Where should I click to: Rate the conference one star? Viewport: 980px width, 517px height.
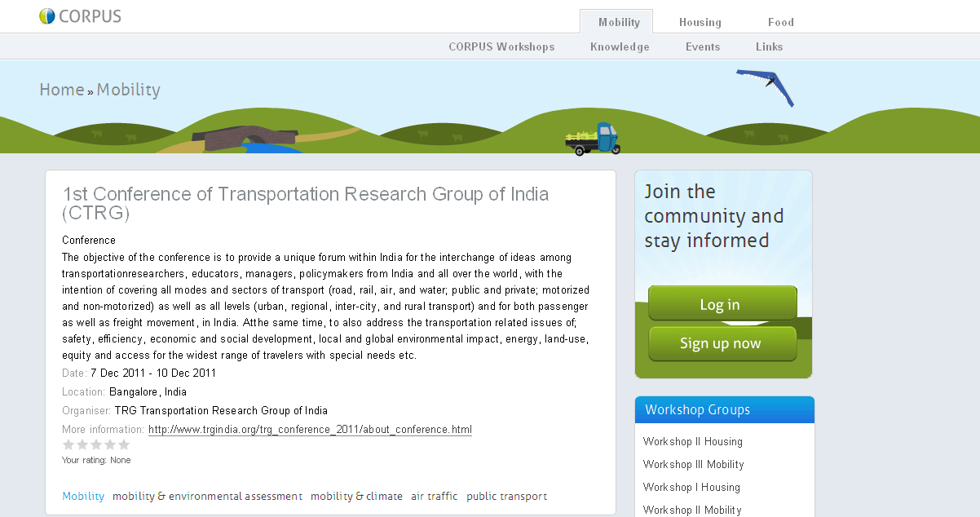pos(68,445)
